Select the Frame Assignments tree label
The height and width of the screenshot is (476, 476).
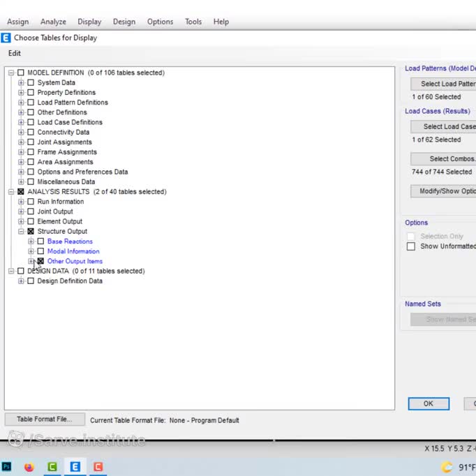click(67, 152)
